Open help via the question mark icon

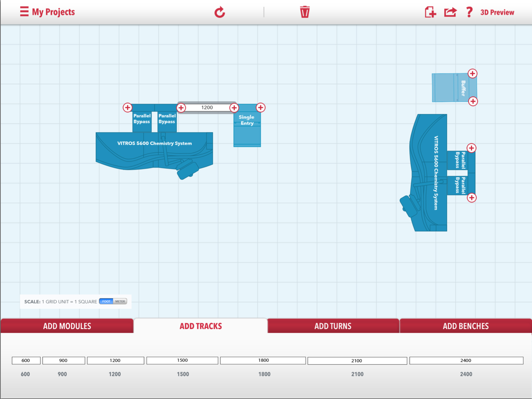pos(469,12)
